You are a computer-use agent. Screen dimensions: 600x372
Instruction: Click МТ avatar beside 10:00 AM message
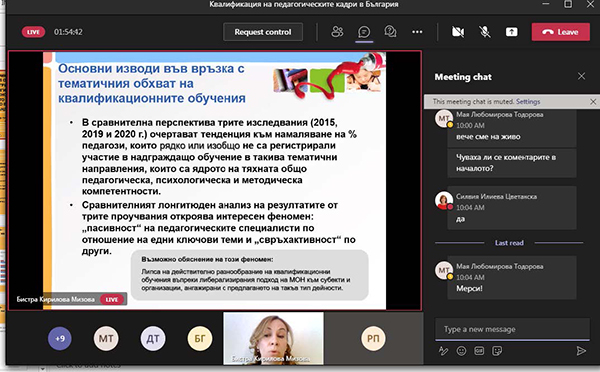click(444, 119)
